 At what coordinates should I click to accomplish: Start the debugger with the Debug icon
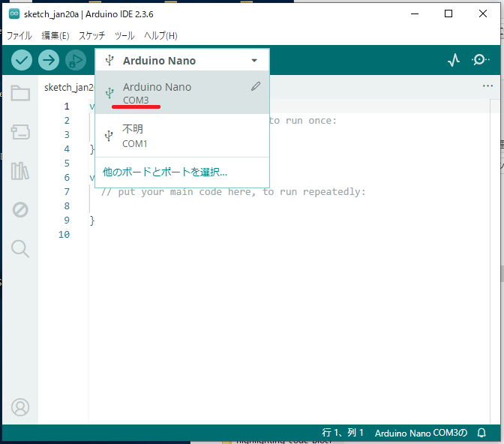75,60
